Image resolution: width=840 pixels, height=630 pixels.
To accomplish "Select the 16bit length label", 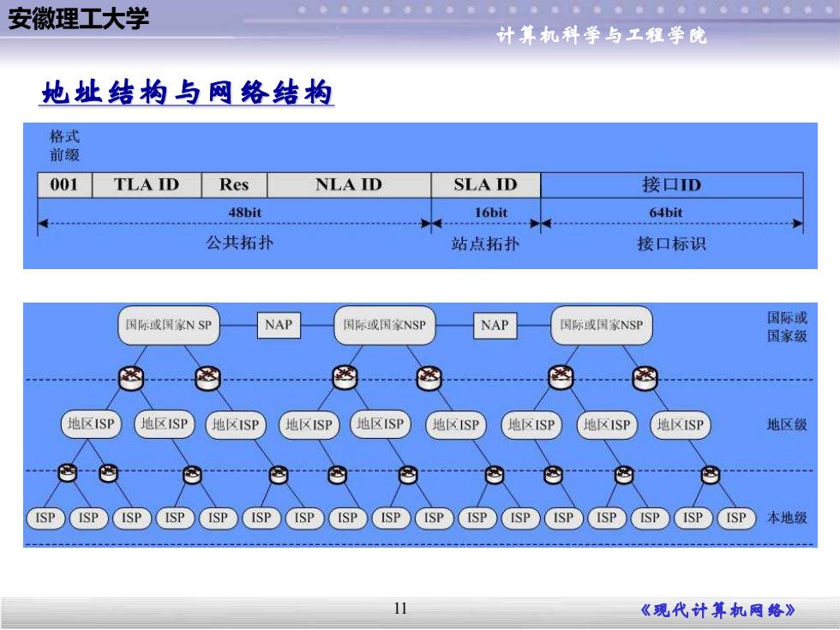I will point(490,213).
